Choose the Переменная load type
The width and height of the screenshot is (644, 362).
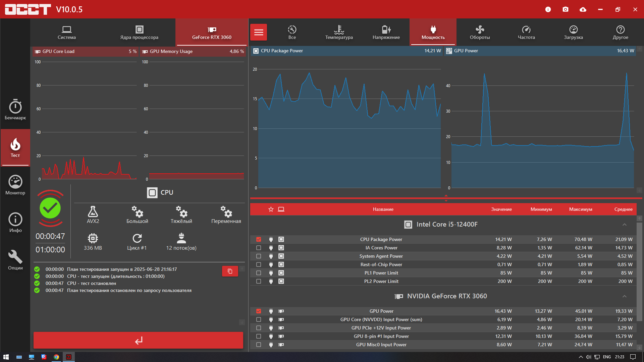click(226, 215)
